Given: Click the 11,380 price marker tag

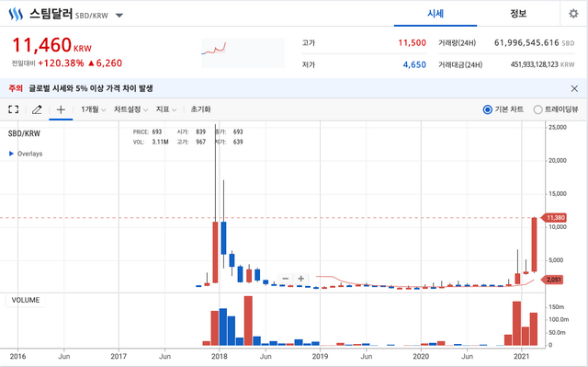Looking at the screenshot, I should point(553,218).
